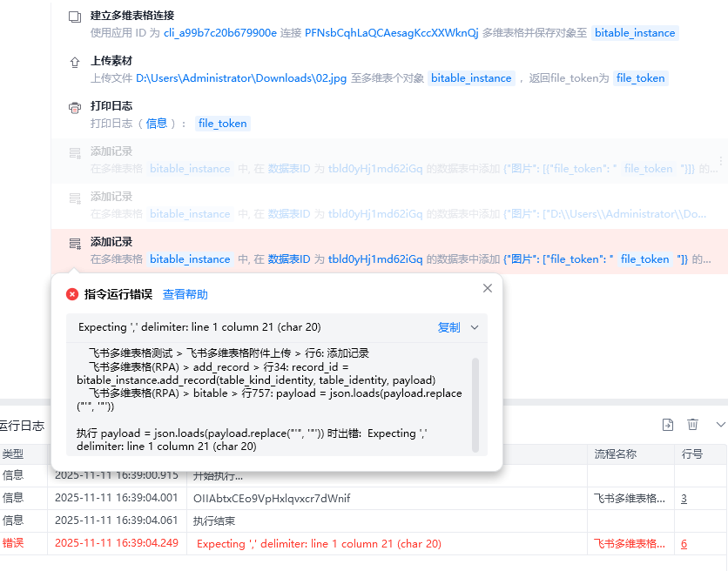The width and height of the screenshot is (728, 571).
Task: Click the PFNsbCqhLaQCAesagKccXXWknQj table token value
Action: point(391,33)
